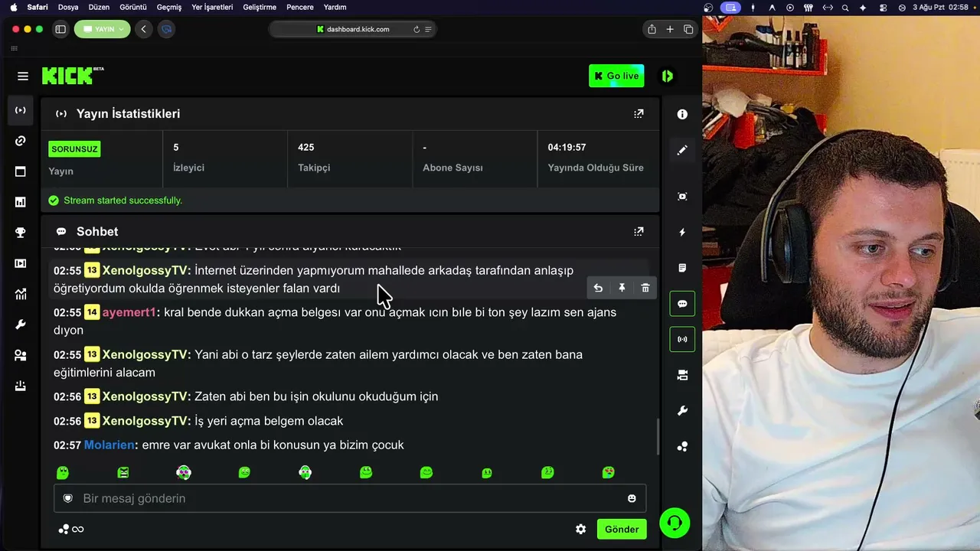This screenshot has height=551, width=980.
Task: Go back in Safari
Action: [x=143, y=29]
